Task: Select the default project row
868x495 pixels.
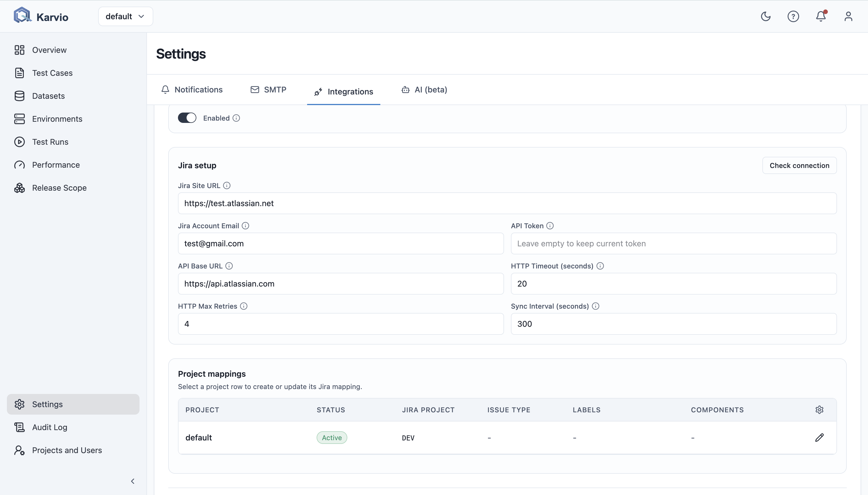Action: click(x=507, y=438)
